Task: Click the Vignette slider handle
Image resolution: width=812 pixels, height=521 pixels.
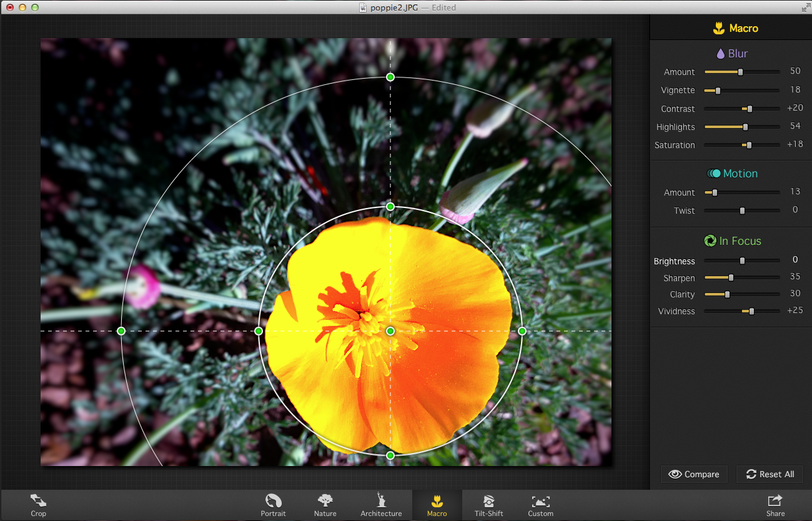Action: 718,91
